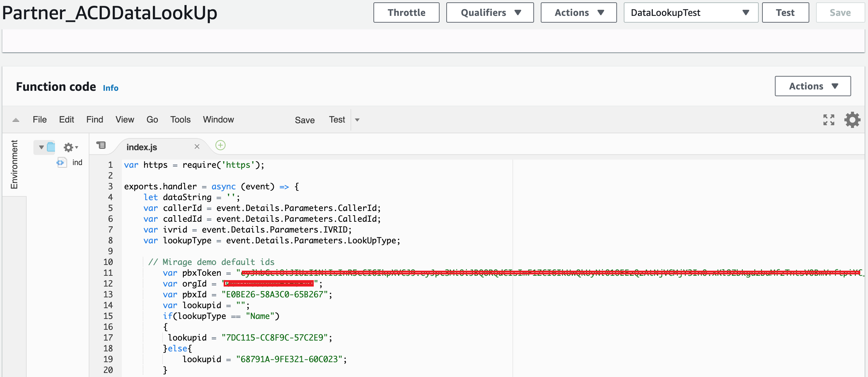Click line number 11 in the gutter

tap(108, 273)
